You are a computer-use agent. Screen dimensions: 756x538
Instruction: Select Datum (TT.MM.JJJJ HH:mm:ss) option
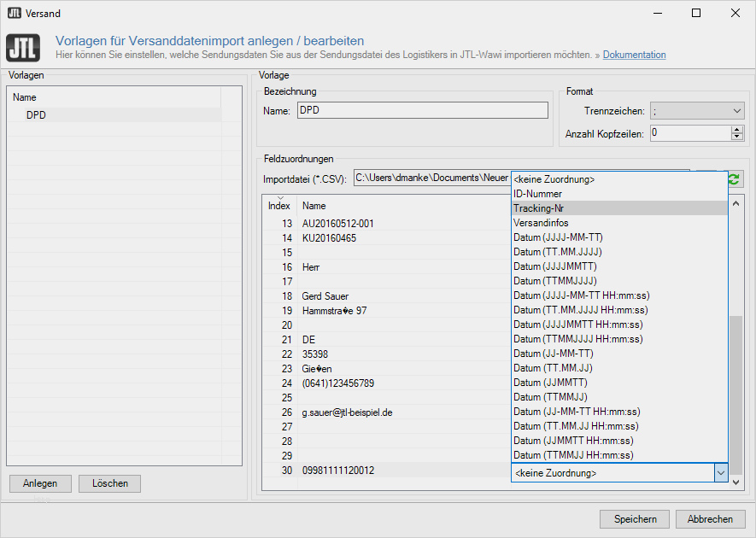coord(619,309)
